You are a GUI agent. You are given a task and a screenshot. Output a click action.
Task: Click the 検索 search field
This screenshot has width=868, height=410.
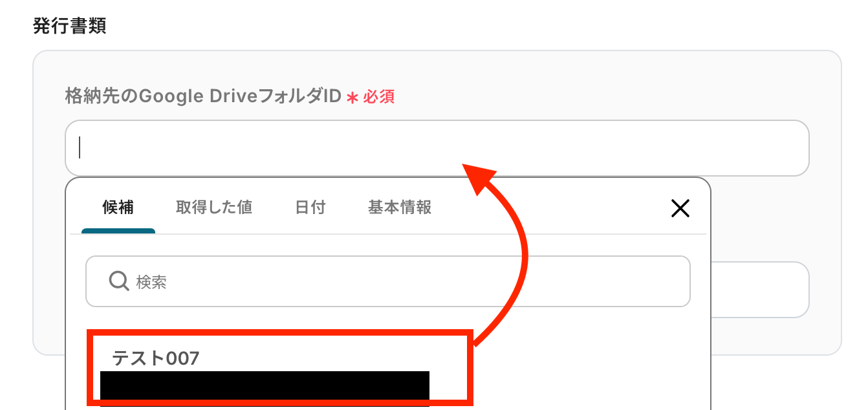388,281
